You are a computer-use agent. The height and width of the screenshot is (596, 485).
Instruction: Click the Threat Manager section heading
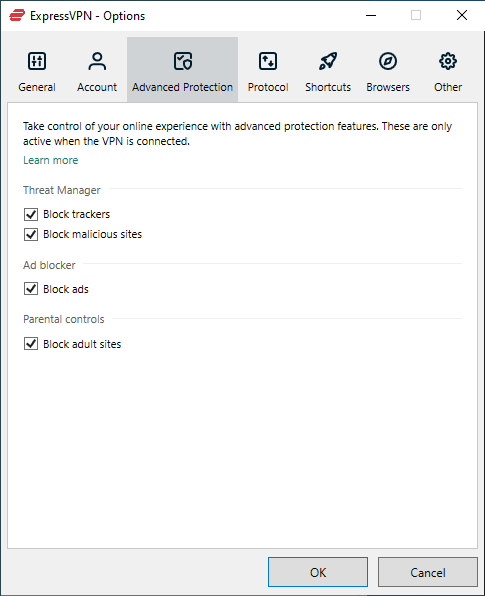pyautogui.click(x=62, y=190)
